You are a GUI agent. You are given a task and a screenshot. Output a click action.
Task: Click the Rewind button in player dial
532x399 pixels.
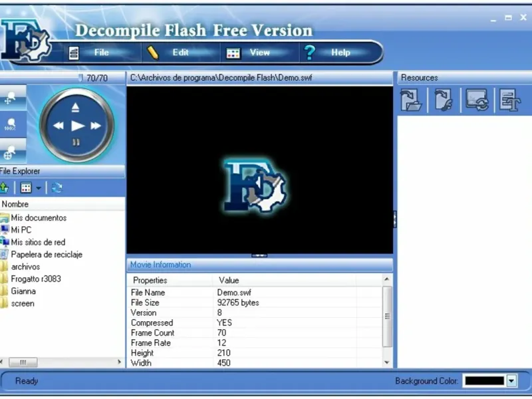click(59, 126)
